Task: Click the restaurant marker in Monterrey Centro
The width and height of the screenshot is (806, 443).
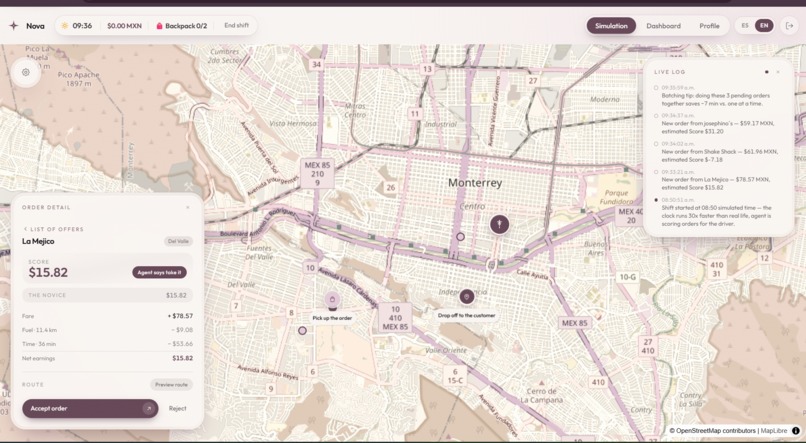Action: click(500, 224)
